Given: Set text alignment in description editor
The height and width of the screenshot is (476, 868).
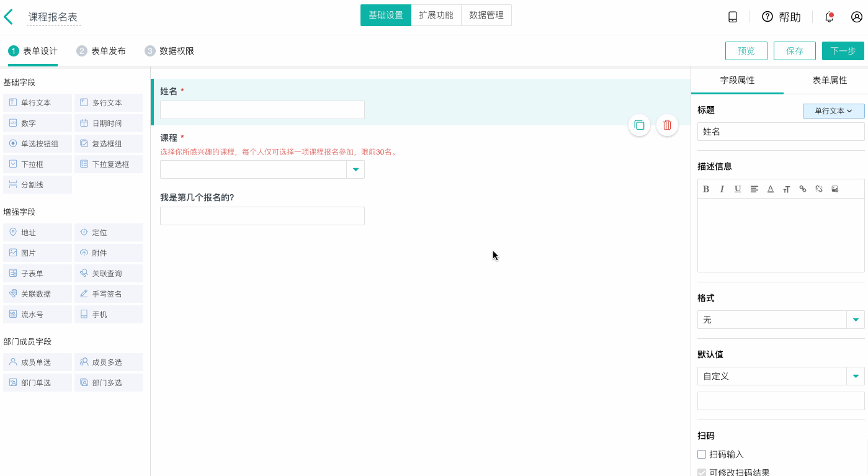Looking at the screenshot, I should click(754, 189).
